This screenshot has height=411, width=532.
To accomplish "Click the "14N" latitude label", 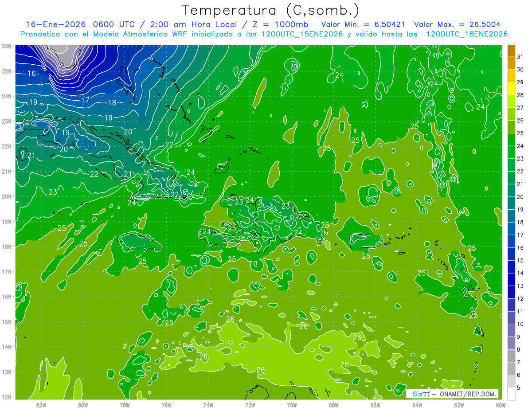I will 6,347.
